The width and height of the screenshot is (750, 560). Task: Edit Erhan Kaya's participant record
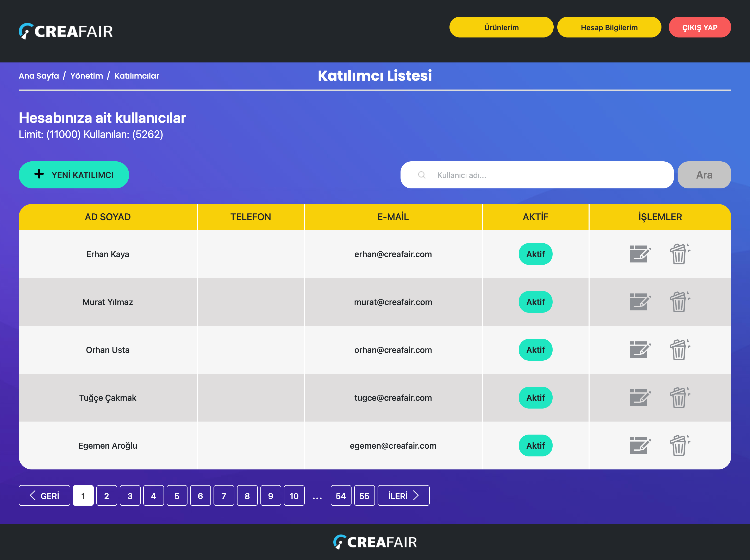click(x=640, y=254)
